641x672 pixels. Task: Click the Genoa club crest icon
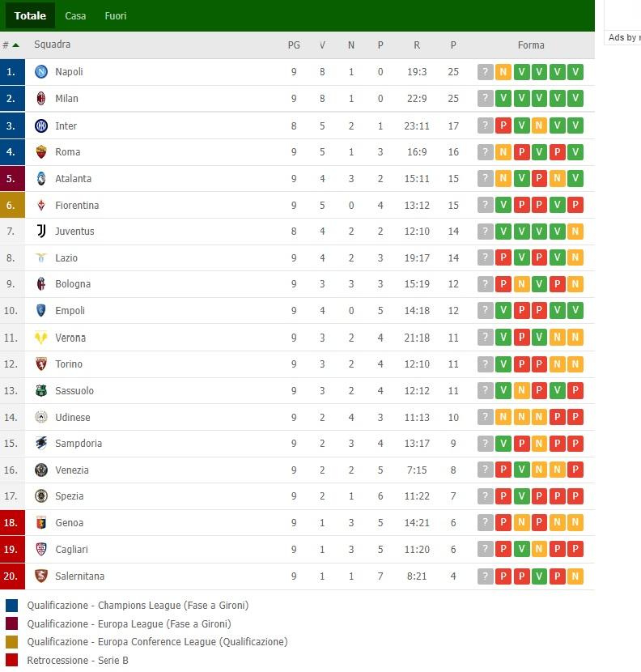pyautogui.click(x=41, y=522)
